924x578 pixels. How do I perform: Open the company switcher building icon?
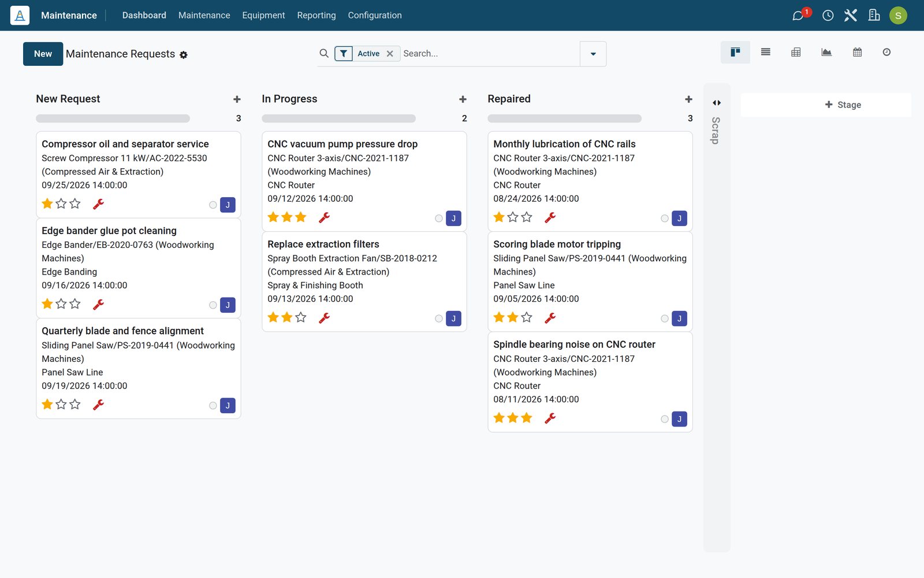(874, 16)
